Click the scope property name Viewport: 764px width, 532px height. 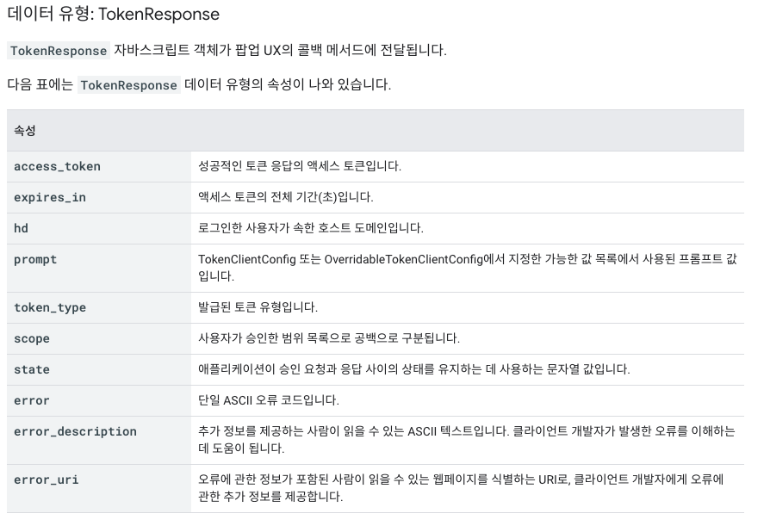click(32, 338)
